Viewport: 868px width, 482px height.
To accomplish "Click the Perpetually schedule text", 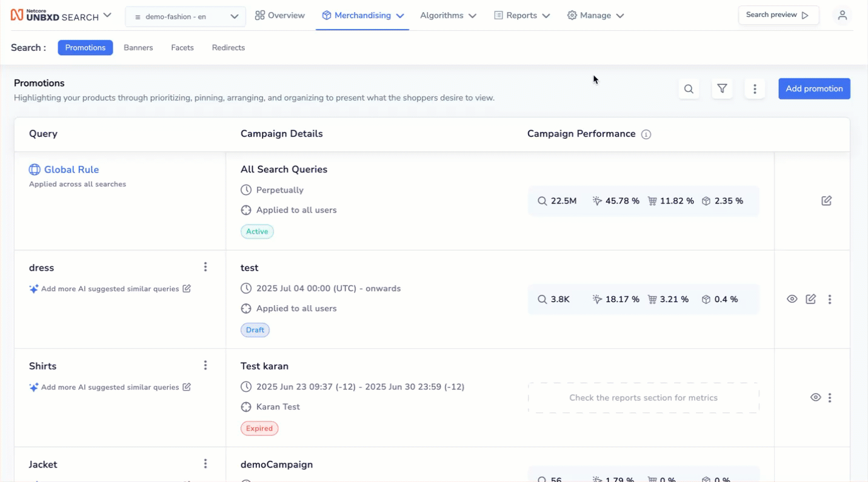I will [x=279, y=190].
